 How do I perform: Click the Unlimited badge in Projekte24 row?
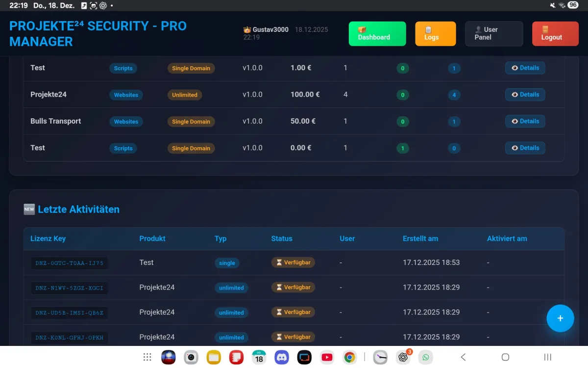click(x=185, y=95)
